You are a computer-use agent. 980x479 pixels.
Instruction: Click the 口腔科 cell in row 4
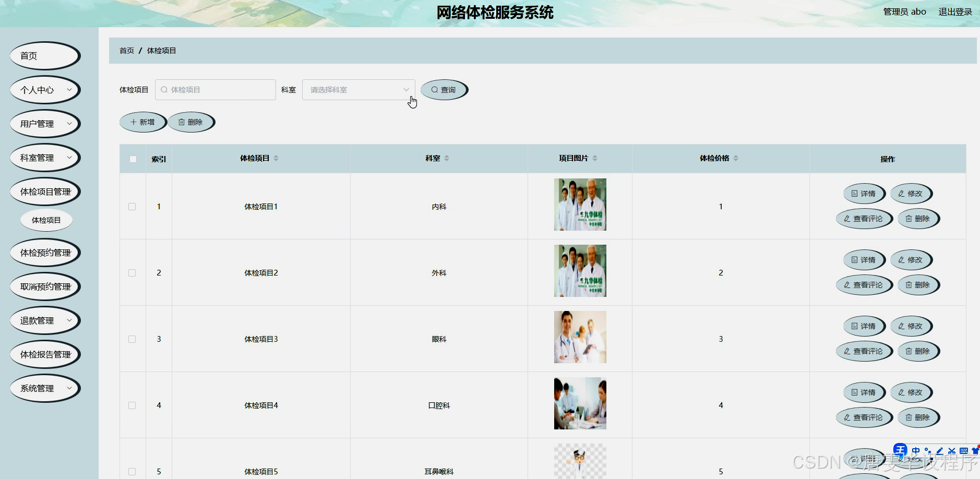coord(439,405)
